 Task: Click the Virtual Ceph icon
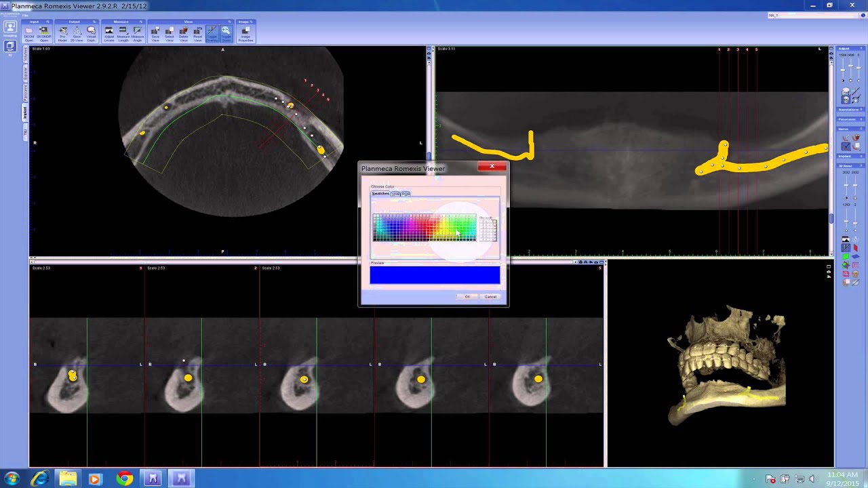[91, 34]
